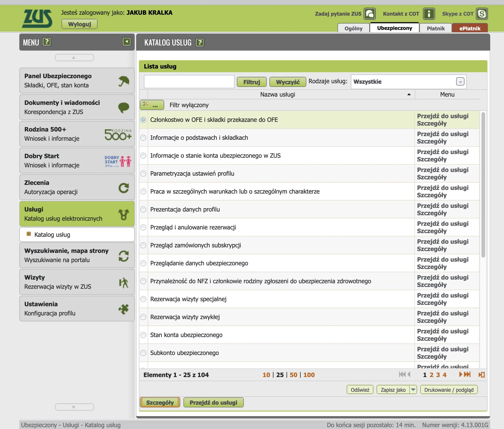
Task: Click Przejdź do usługi for Subkonto ubezpieczonego
Action: [x=442, y=349]
